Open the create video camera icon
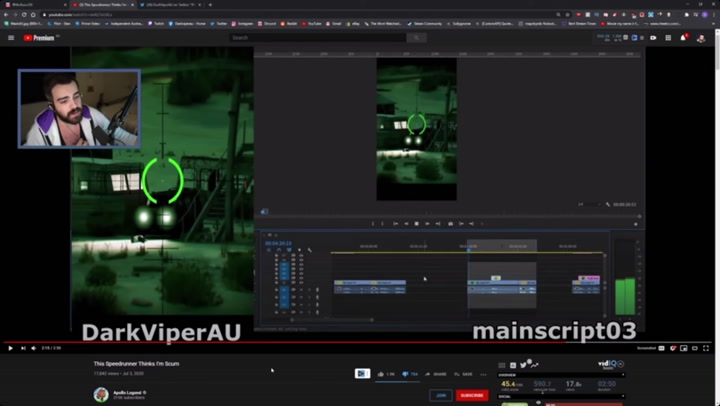Screen dimensions: 720x406 653,38
